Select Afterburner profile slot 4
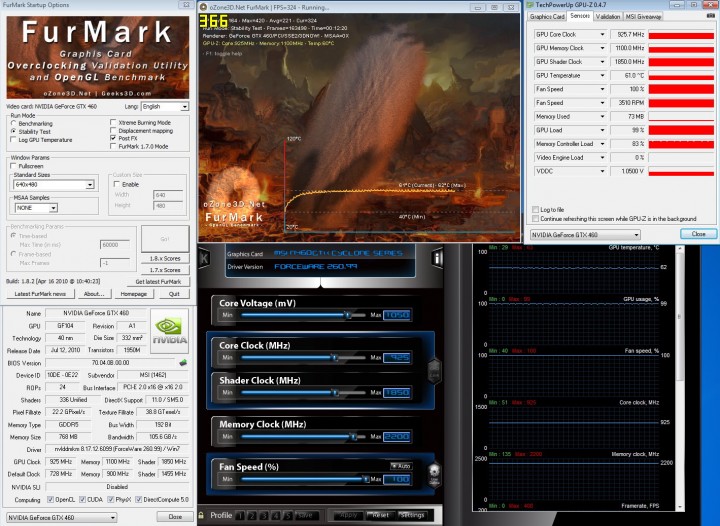This screenshot has width=720, height=526. click(x=276, y=515)
